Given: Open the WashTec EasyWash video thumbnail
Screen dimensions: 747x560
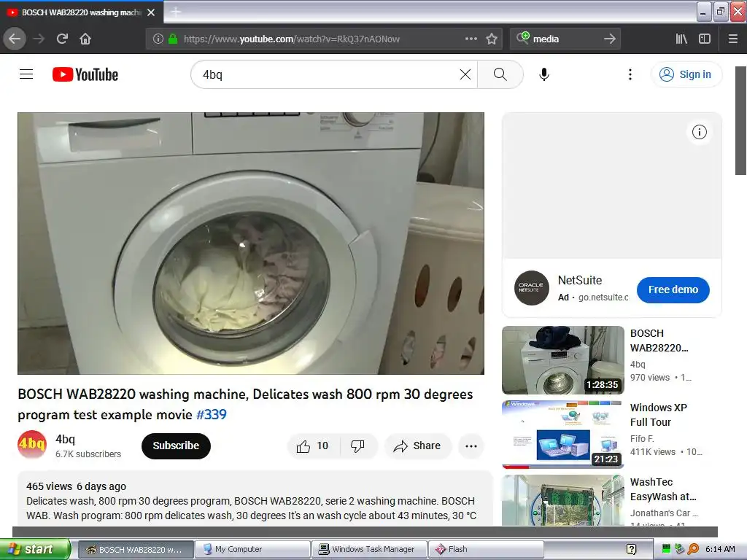Looking at the screenshot, I should click(563, 500).
